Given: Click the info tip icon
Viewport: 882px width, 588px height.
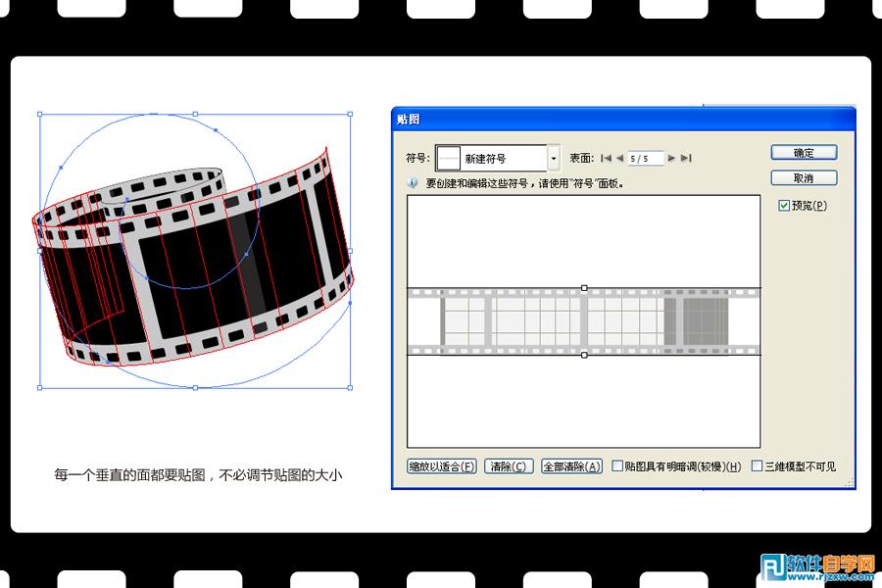Looking at the screenshot, I should click(x=413, y=183).
